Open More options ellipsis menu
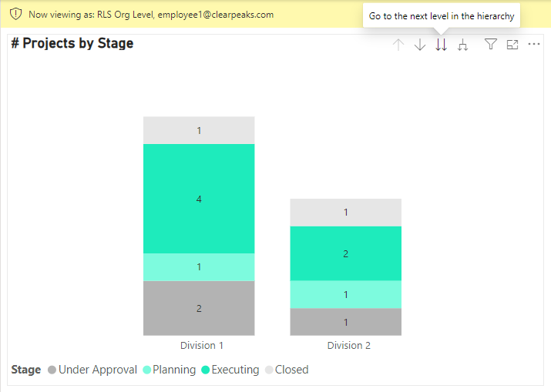The image size is (551, 392). (534, 45)
